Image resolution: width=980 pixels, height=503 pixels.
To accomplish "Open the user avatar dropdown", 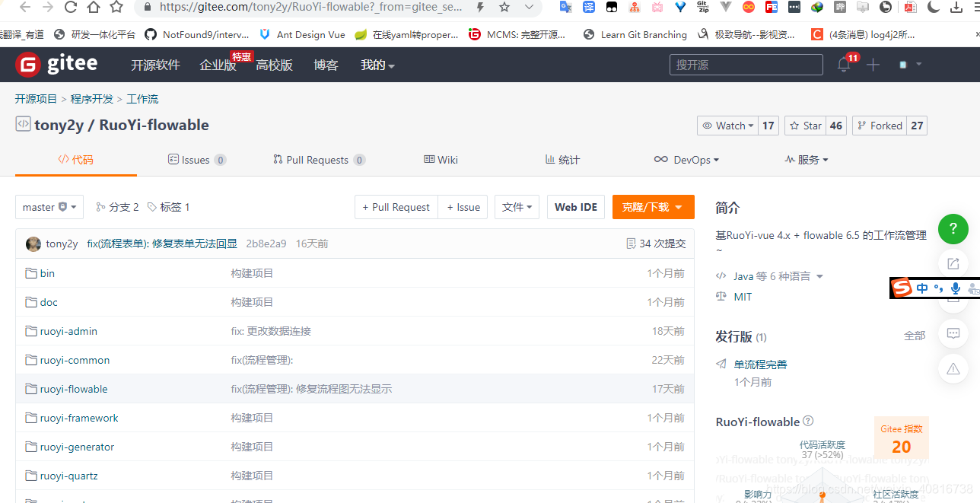I will click(910, 65).
